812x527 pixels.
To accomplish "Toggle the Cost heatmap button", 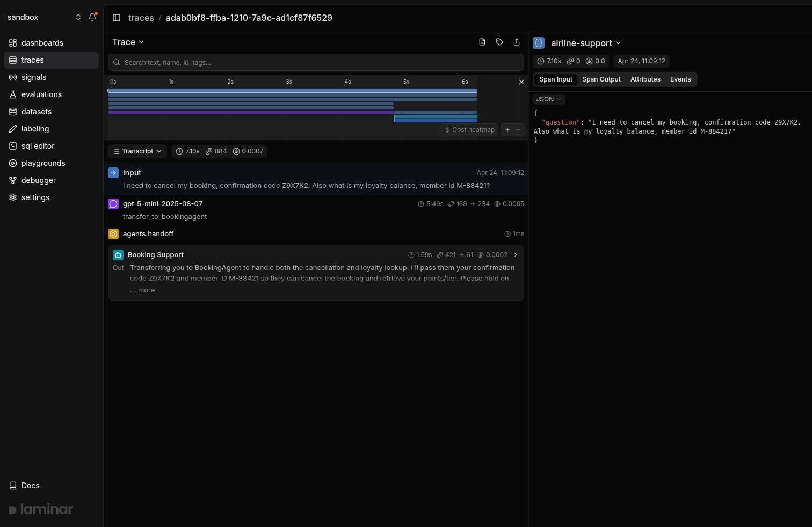I will [470, 130].
